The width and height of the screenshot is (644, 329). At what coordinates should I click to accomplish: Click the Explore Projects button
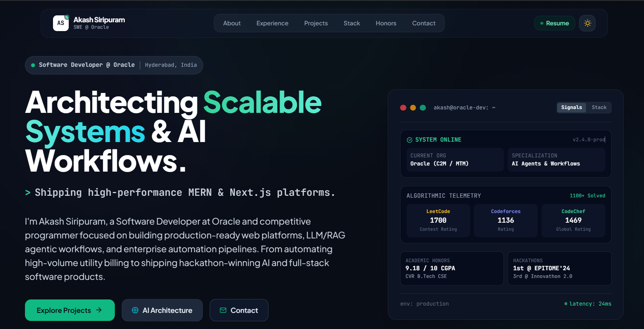[70, 310]
